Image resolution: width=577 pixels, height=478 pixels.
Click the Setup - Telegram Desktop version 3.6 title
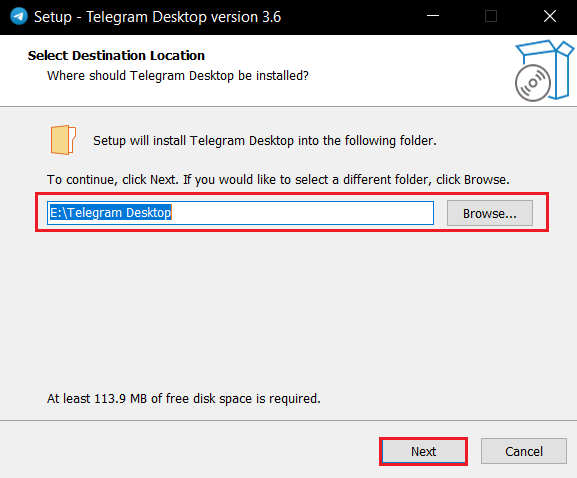click(157, 17)
